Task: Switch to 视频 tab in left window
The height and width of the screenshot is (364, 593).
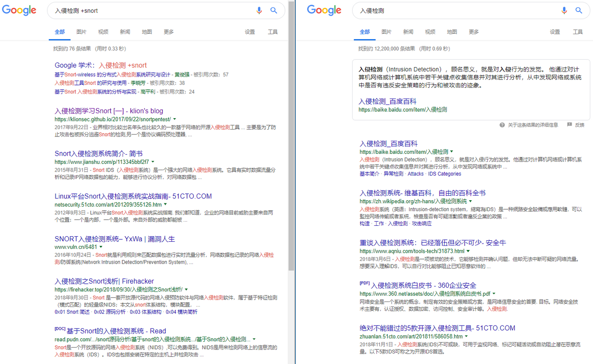Action: coord(103,32)
